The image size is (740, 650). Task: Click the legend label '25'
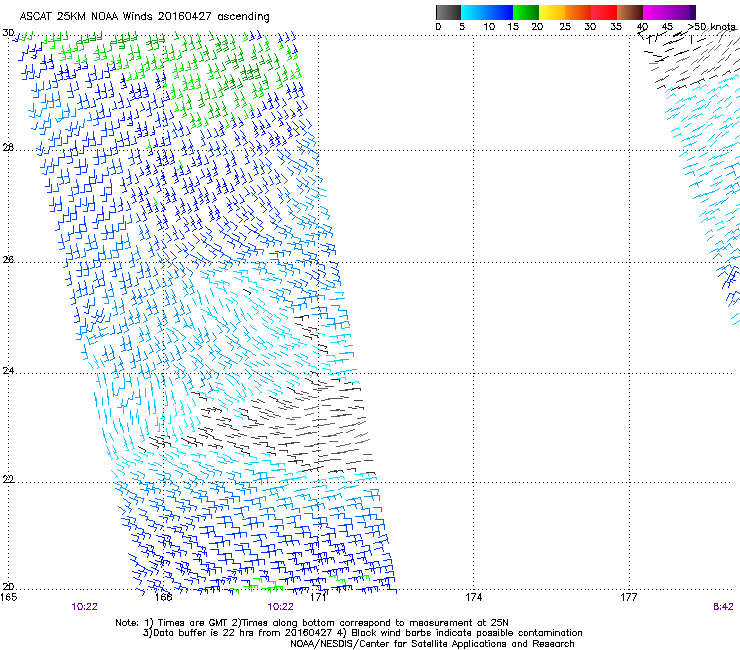pos(565,27)
